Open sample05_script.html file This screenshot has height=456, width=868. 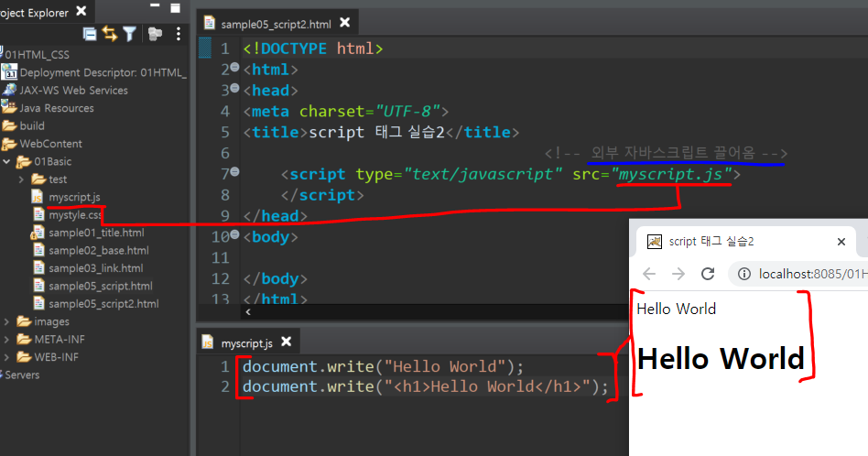coord(101,286)
